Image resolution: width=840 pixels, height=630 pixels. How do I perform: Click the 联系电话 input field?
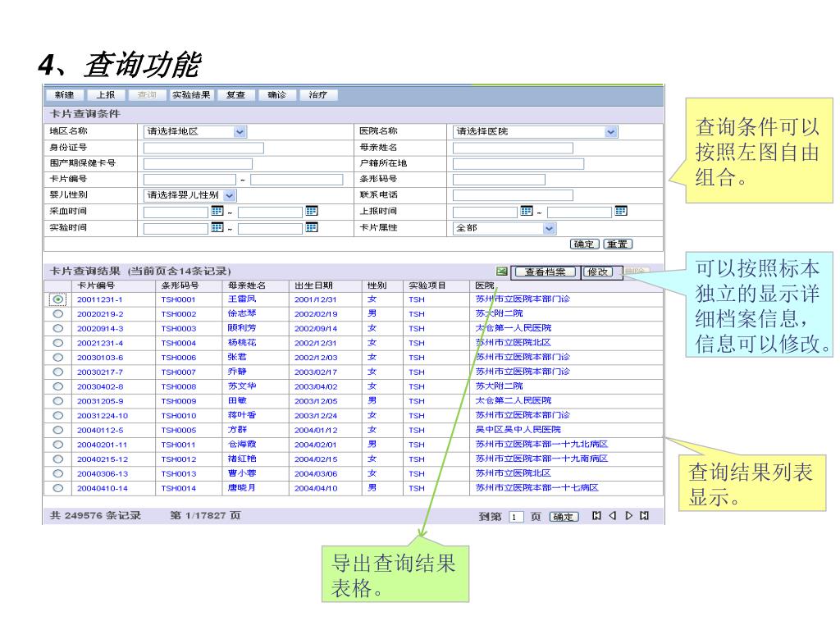tap(513, 195)
